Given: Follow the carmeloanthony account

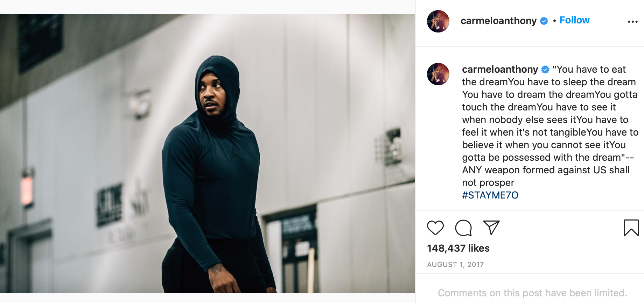Looking at the screenshot, I should tap(574, 20).
